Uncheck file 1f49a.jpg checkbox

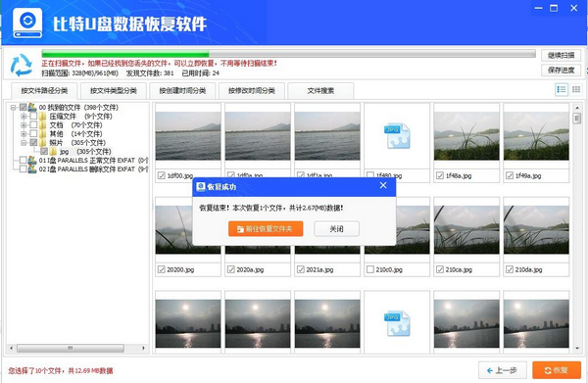[510, 175]
